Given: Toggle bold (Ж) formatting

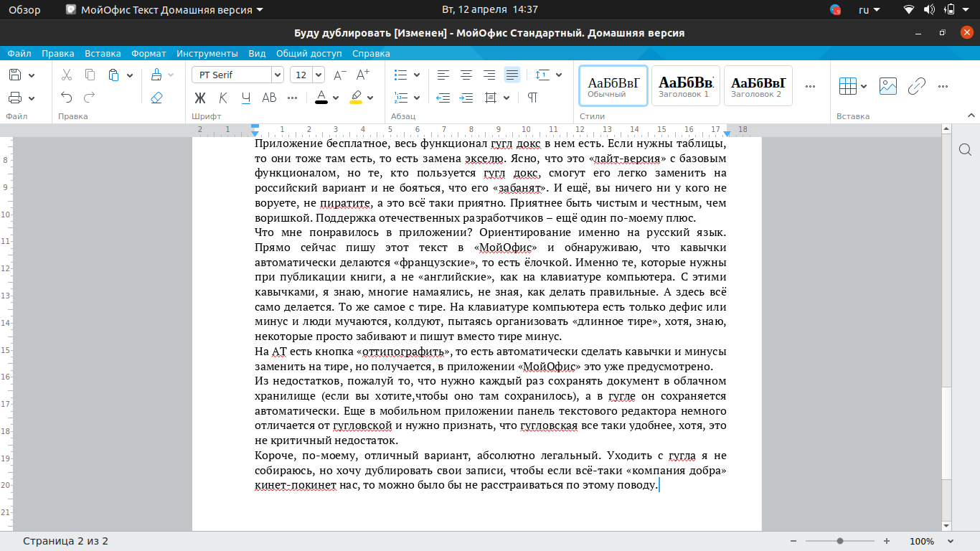Looking at the screenshot, I should pyautogui.click(x=200, y=98).
